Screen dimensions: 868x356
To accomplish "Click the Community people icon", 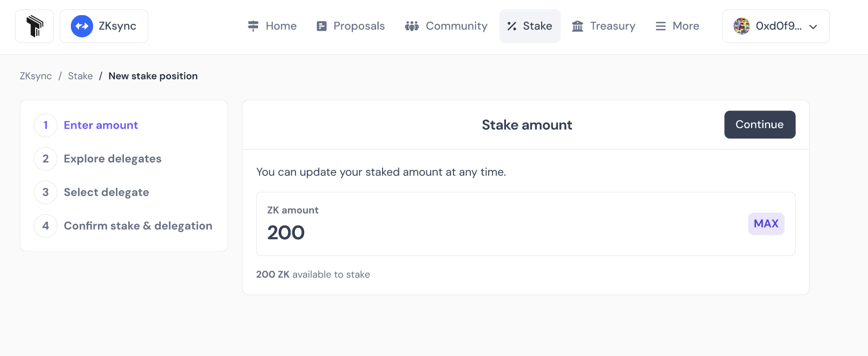I will click(x=412, y=26).
